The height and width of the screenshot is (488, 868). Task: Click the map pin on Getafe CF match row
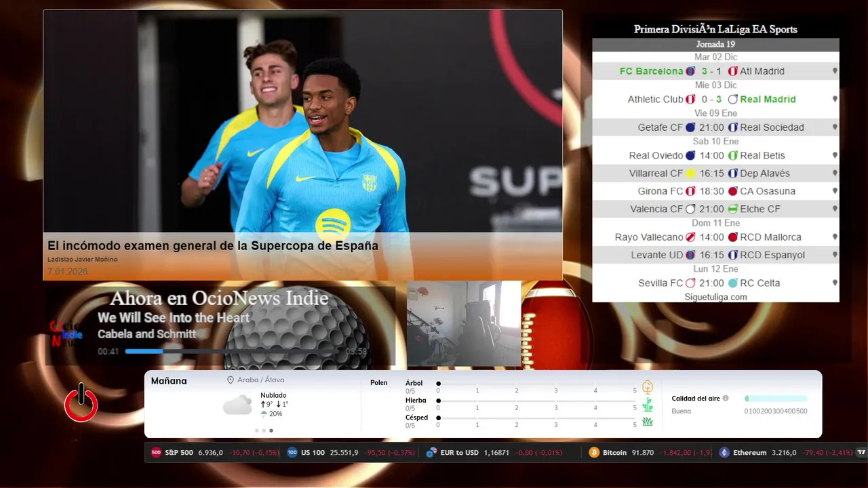coord(835,127)
